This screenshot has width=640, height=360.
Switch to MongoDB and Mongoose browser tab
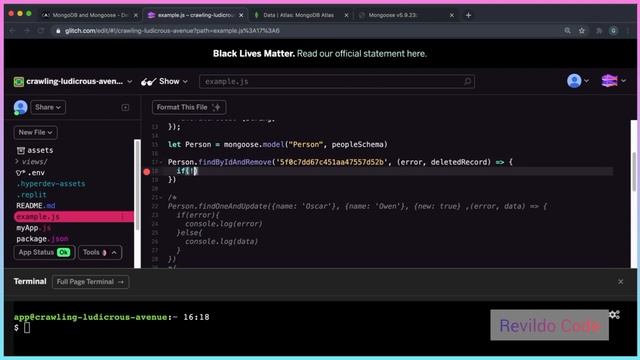pos(91,15)
